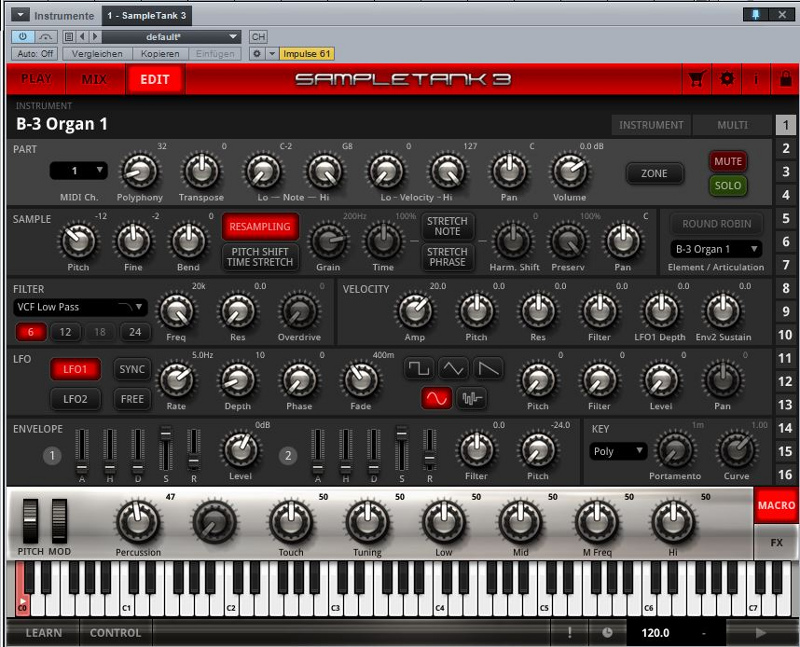Image resolution: width=800 pixels, height=647 pixels.
Task: Select the 1 - SampleTank 3 tab
Action: point(146,15)
